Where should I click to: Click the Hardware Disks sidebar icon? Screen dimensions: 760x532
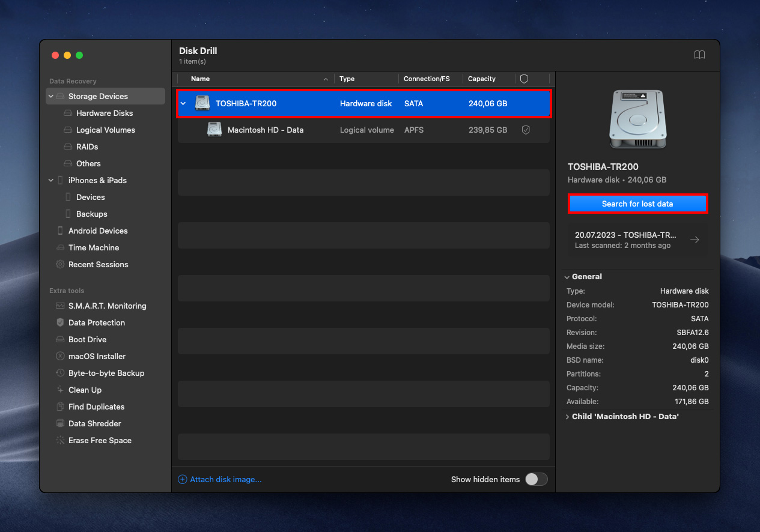[x=68, y=113]
